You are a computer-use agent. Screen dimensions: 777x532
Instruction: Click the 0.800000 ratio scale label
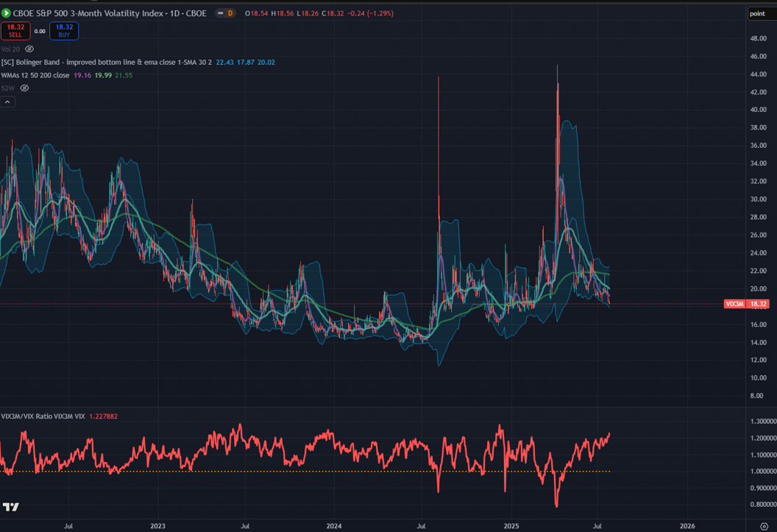coord(764,505)
